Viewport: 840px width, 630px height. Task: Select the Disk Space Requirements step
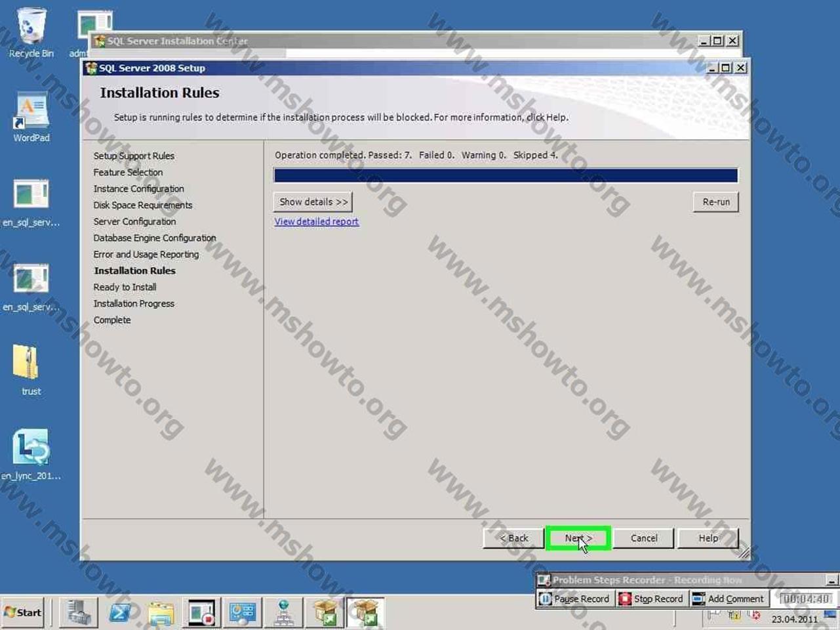[x=143, y=205]
